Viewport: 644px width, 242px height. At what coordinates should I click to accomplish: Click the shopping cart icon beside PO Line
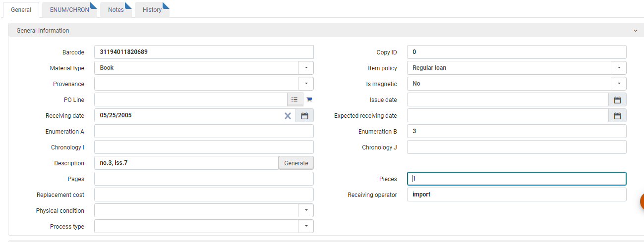(x=309, y=99)
